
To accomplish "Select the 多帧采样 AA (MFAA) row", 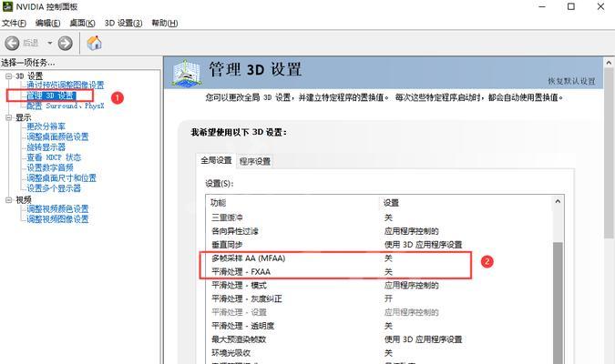I will [x=379, y=258].
